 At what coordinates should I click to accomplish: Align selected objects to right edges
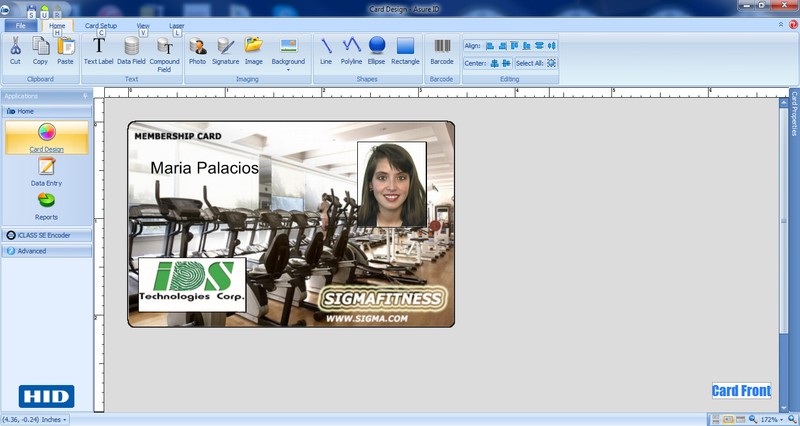click(503, 46)
